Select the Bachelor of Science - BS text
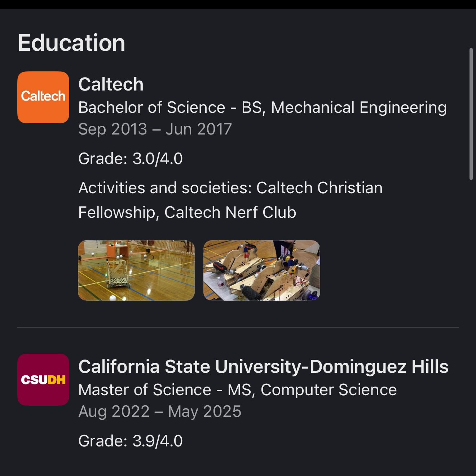476x476 pixels. point(151,107)
